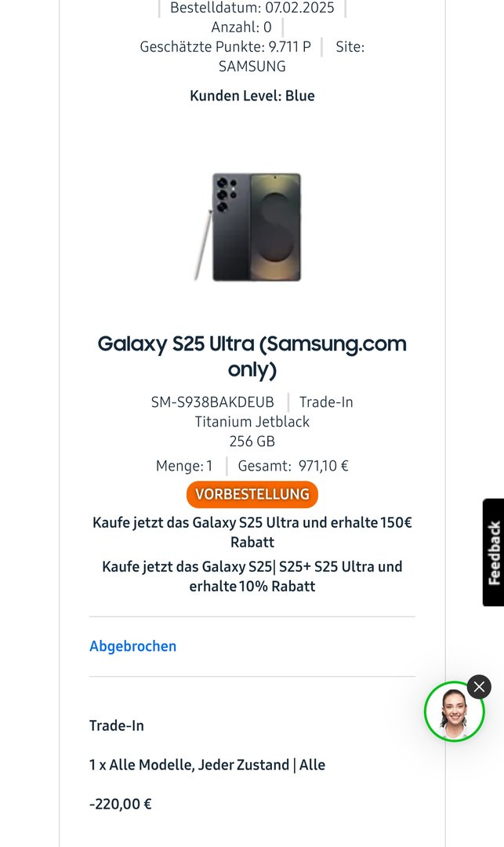Click the 10% Rabatt promotion text
504x847 pixels.
pos(252,576)
